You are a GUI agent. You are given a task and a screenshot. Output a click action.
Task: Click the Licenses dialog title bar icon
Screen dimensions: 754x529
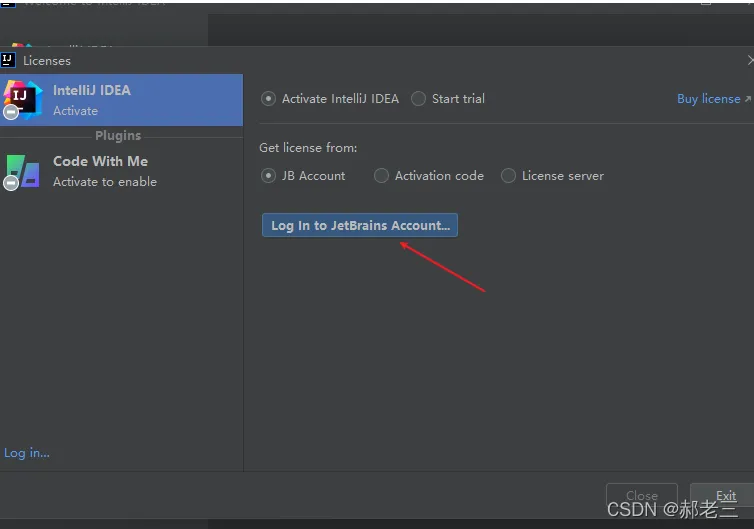coord(8,60)
